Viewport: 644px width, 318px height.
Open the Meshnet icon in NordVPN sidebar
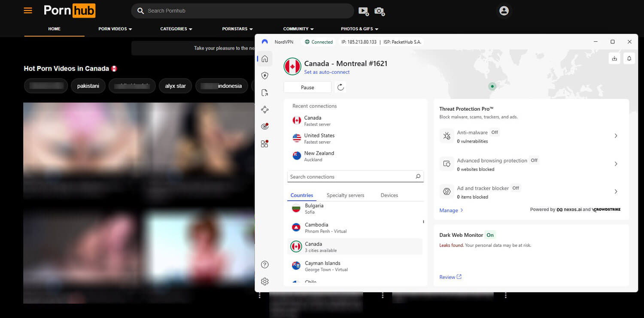click(265, 110)
